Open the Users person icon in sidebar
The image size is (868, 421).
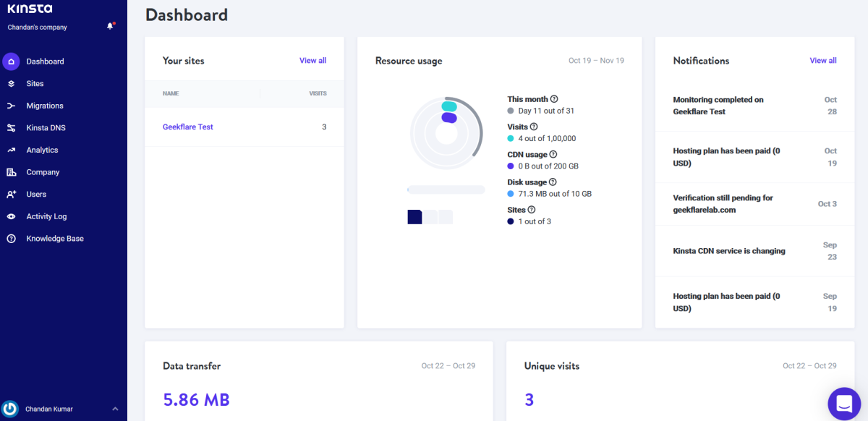coord(10,194)
